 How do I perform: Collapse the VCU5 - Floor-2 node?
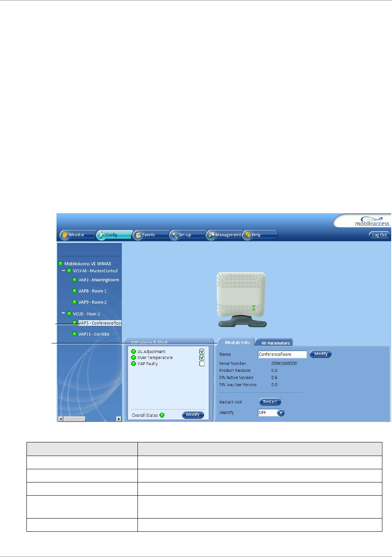coord(63,313)
